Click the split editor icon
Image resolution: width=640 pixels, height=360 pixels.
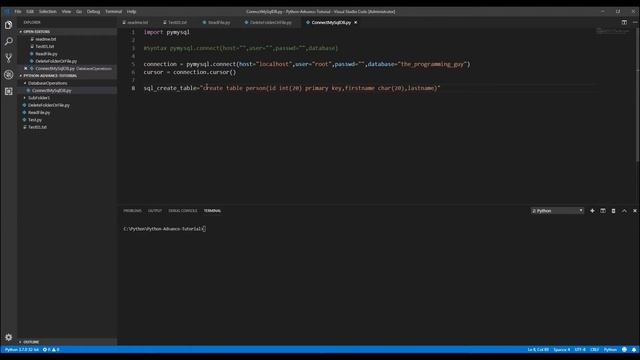coord(624,22)
